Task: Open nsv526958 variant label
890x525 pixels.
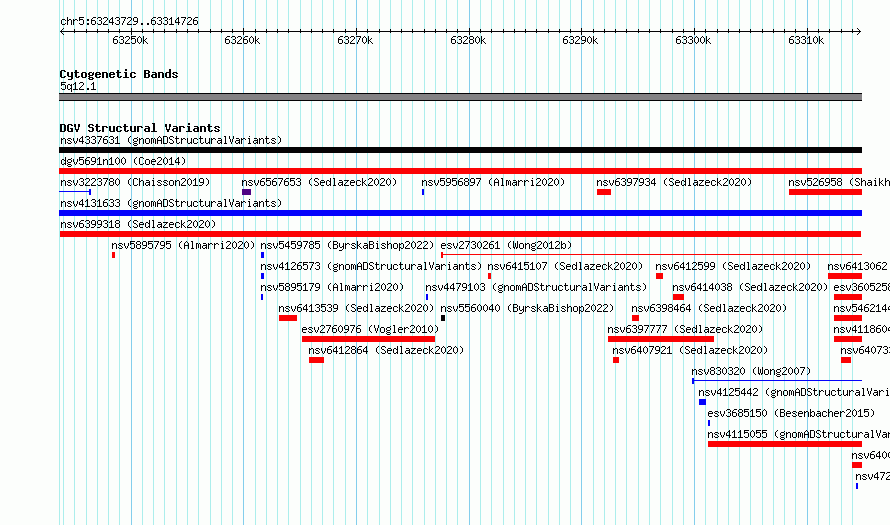Action: coord(839,182)
